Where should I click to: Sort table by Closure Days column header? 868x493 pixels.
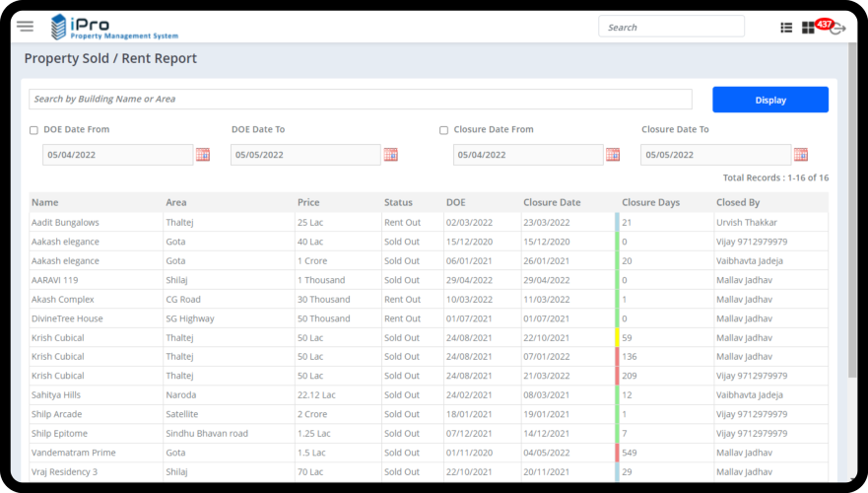(650, 203)
